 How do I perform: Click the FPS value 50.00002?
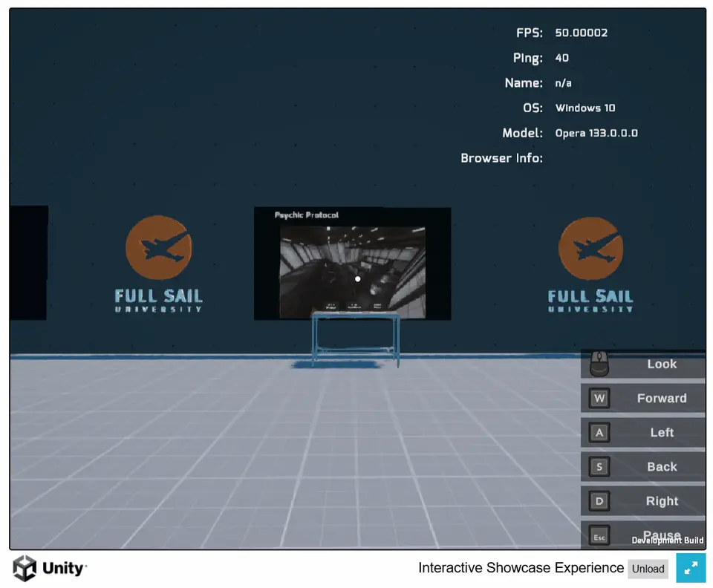(581, 33)
